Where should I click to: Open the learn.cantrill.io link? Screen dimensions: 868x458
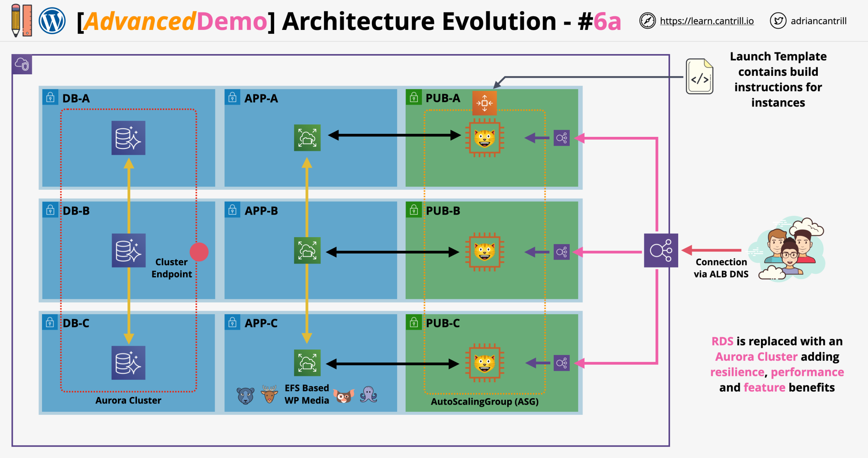point(706,21)
